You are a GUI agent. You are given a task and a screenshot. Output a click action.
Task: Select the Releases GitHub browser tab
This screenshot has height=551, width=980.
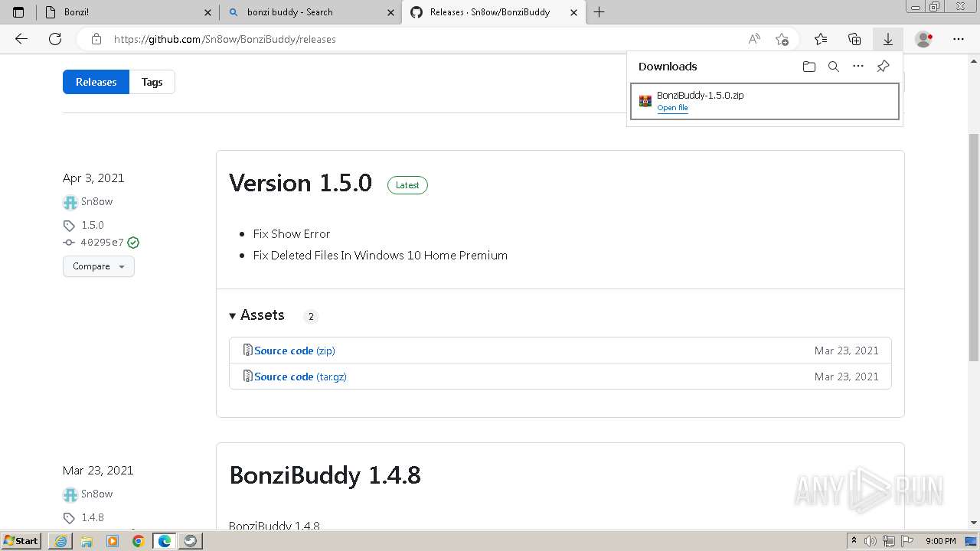[x=494, y=12]
